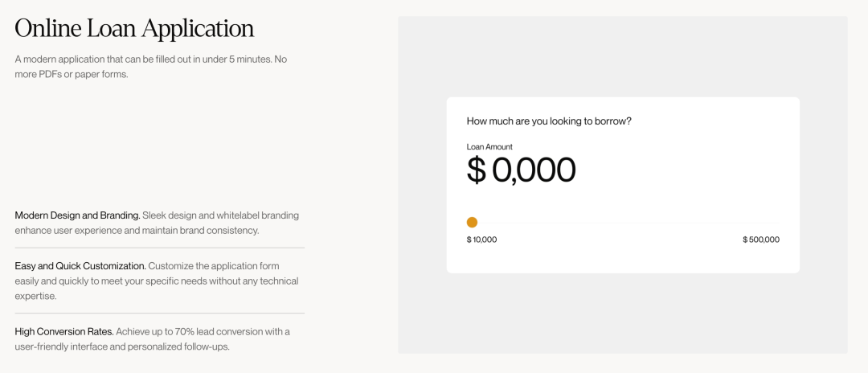The height and width of the screenshot is (373, 868).
Task: Click the orange loan amount slider handle
Action: coord(472,223)
